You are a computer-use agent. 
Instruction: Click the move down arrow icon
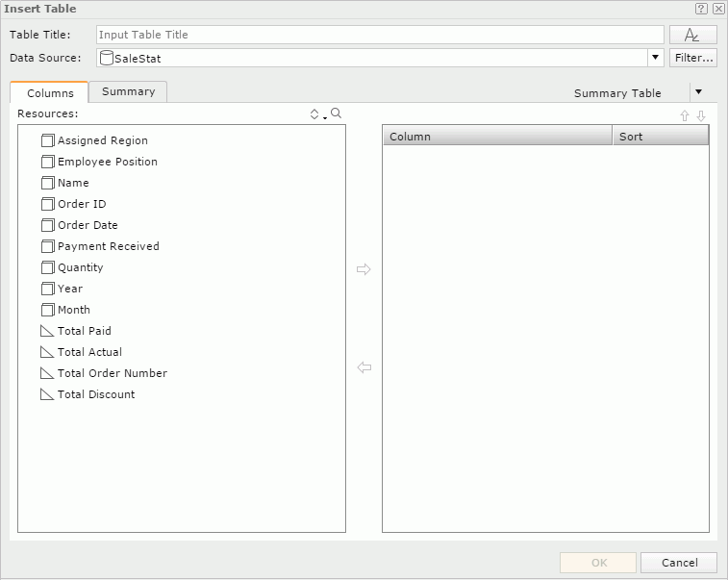pos(701,115)
